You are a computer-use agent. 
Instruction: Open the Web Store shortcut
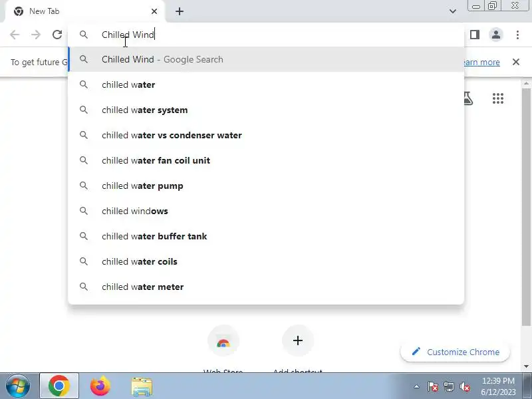223,341
